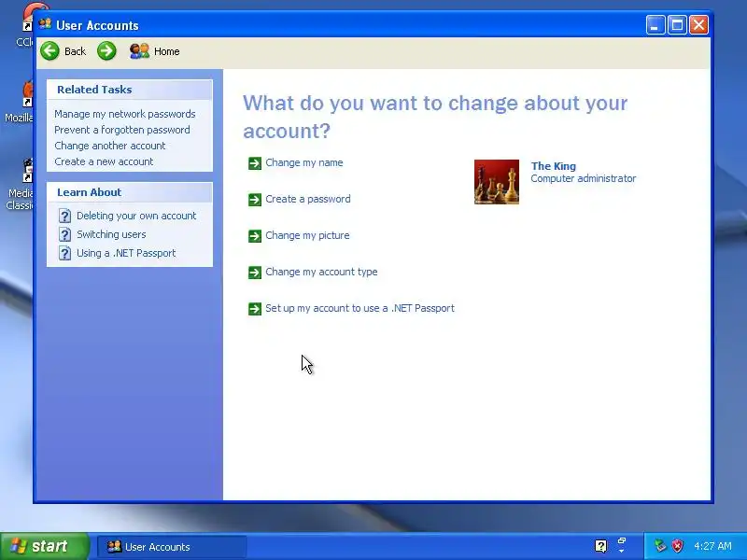Open the Start menu
The height and width of the screenshot is (560, 747).
(44, 546)
